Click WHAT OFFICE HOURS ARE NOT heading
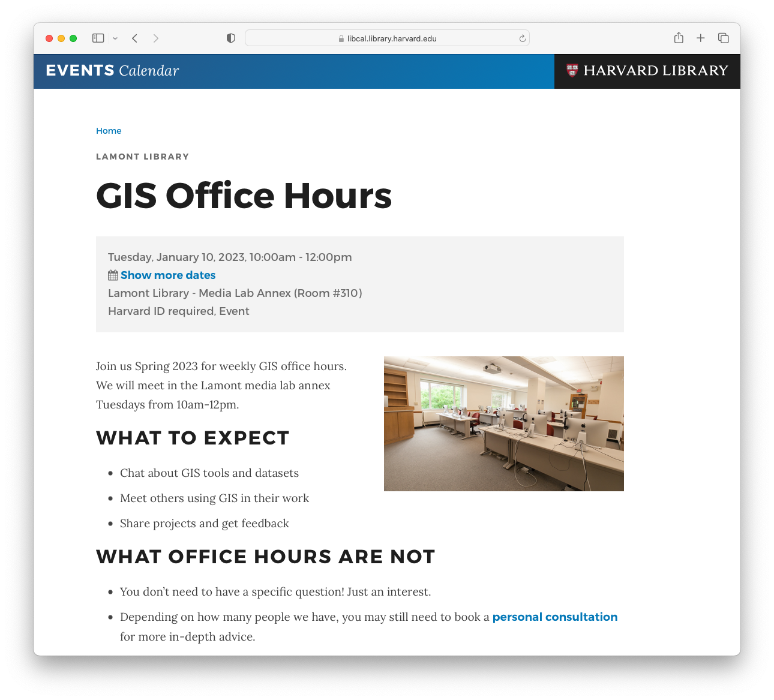 tap(265, 557)
